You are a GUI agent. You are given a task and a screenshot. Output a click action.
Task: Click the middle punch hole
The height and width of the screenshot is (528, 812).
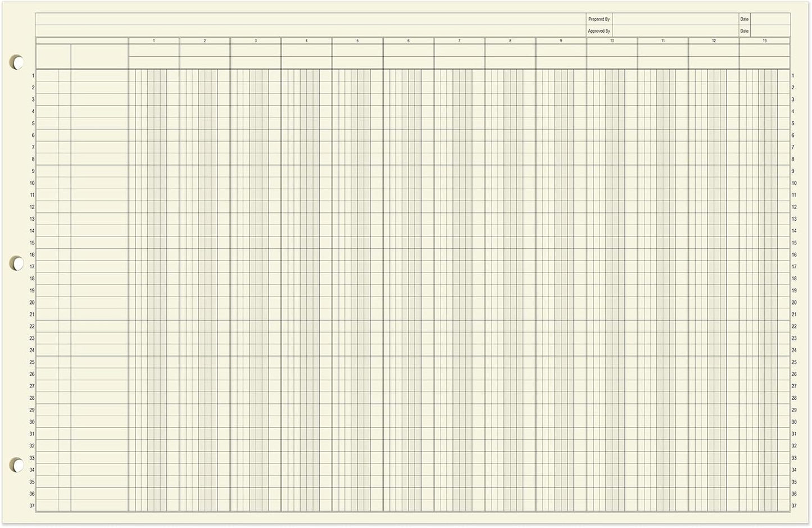[x=17, y=264]
